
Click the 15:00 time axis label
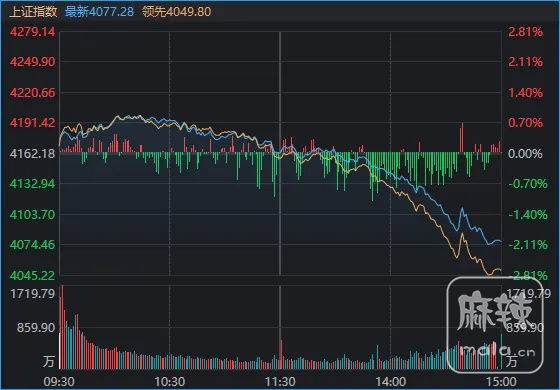pos(501,382)
